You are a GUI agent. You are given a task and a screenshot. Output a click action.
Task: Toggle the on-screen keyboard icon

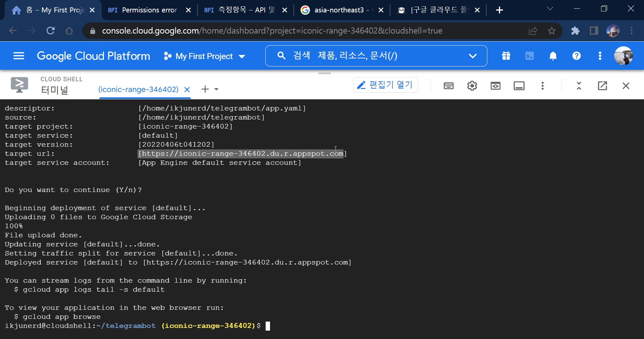448,86
